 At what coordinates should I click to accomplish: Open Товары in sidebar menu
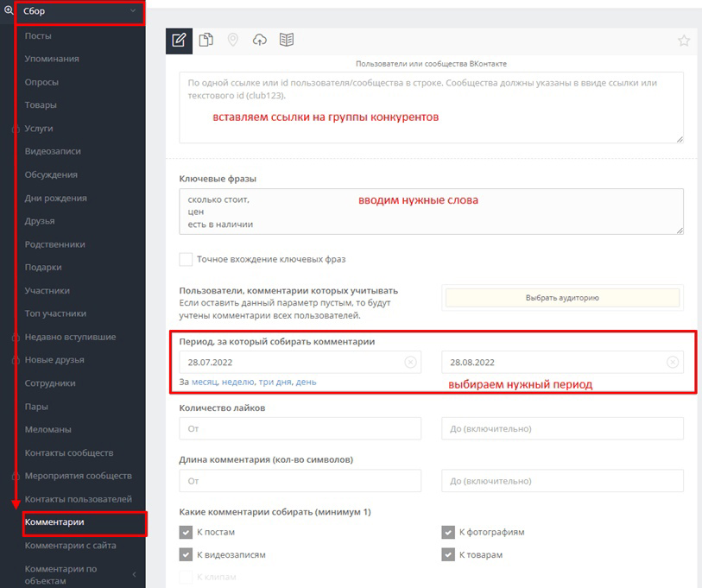click(x=41, y=104)
